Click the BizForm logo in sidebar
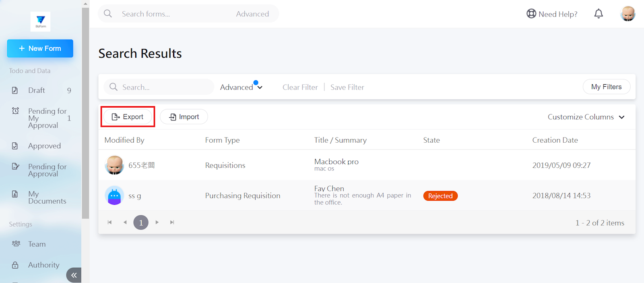Image resolution: width=644 pixels, height=283 pixels. [41, 21]
